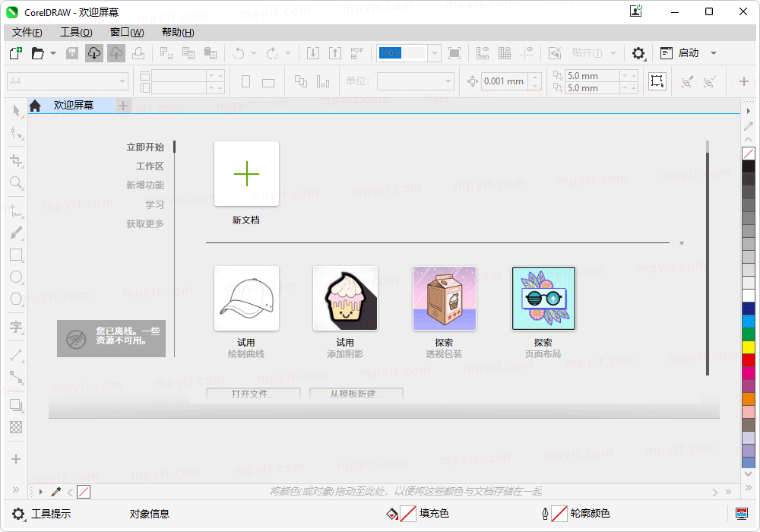Viewport: 760px width, 532px height.
Task: Select the Polygon tool
Action: [16, 299]
